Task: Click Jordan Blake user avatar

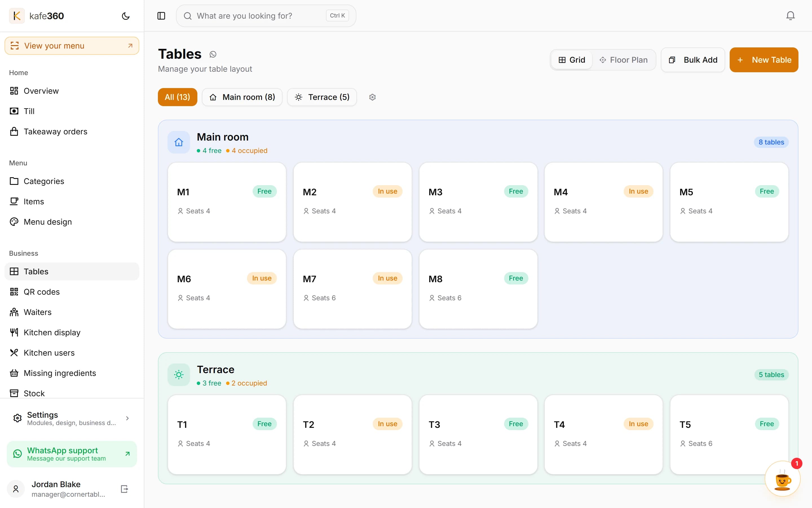Action: 16,489
